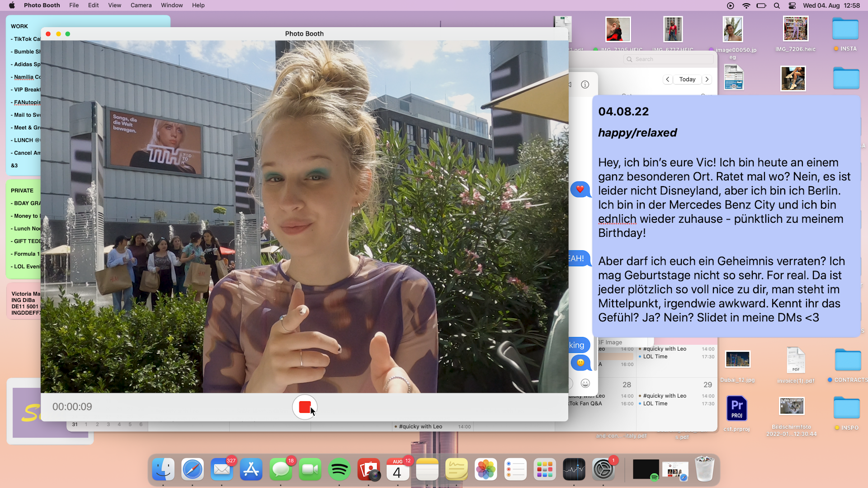Go to previous period in Calendar
Viewport: 868px width, 488px height.
coord(668,79)
